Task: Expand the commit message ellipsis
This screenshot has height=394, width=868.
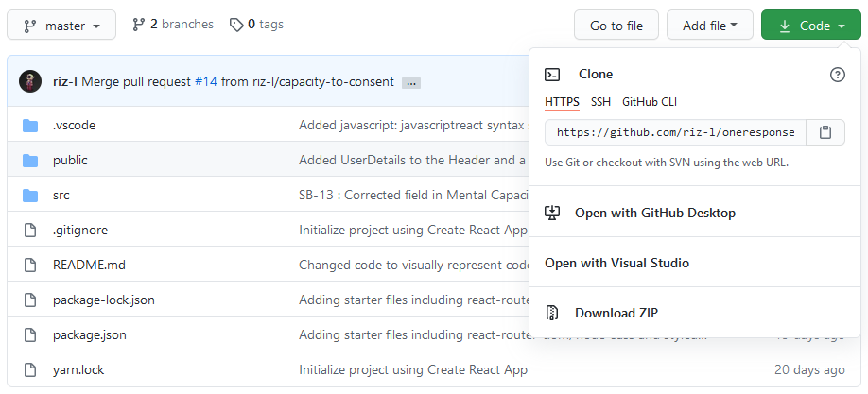Action: click(x=410, y=82)
